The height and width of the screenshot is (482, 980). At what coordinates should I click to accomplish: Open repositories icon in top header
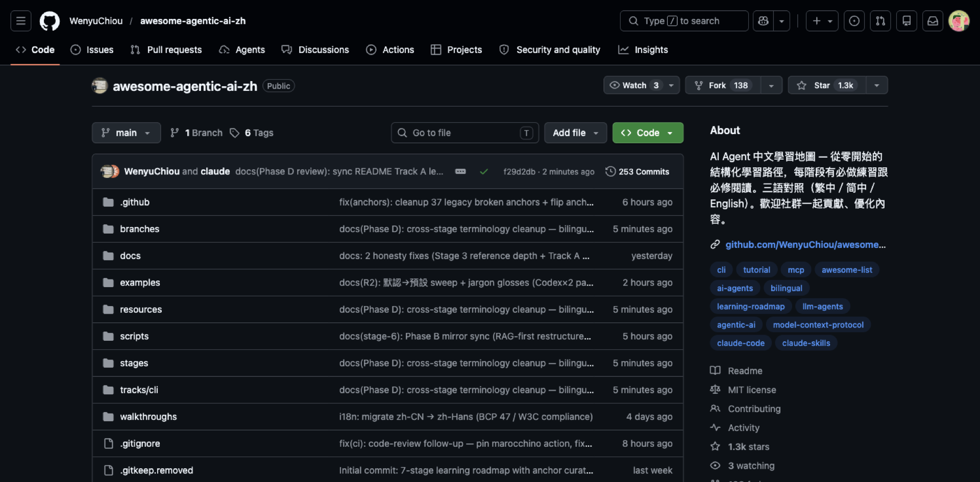coord(906,21)
